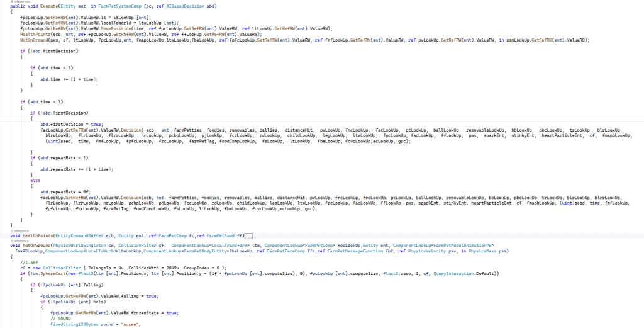
Task: Place cursor on the // SOUND comment
Action: (62, 319)
